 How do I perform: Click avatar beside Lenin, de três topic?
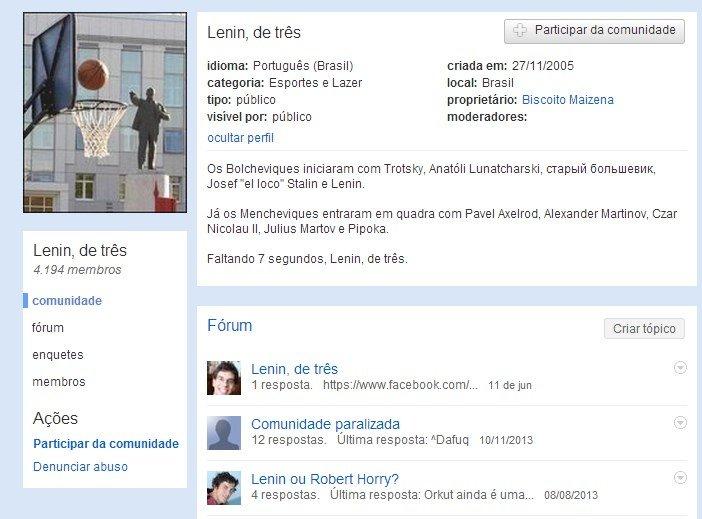click(x=224, y=377)
